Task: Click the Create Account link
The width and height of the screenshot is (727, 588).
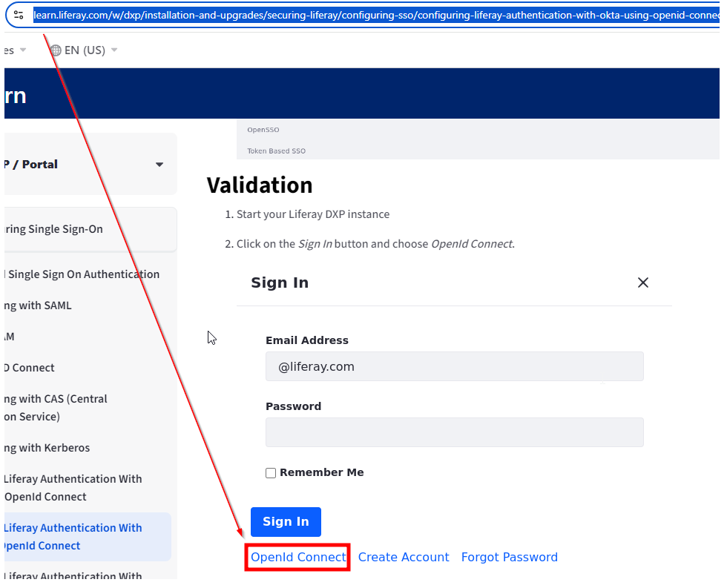Action: pyautogui.click(x=404, y=557)
